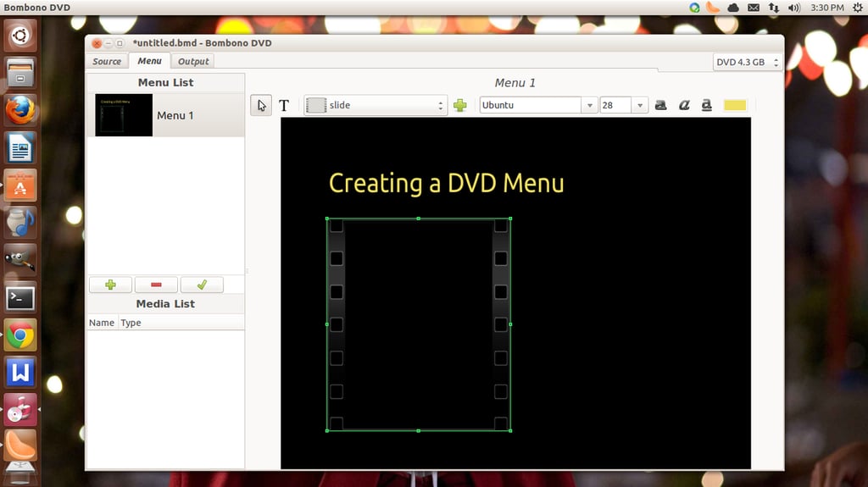Toggle underline text formatting
Viewport: 868px width, 487px height.
707,105
